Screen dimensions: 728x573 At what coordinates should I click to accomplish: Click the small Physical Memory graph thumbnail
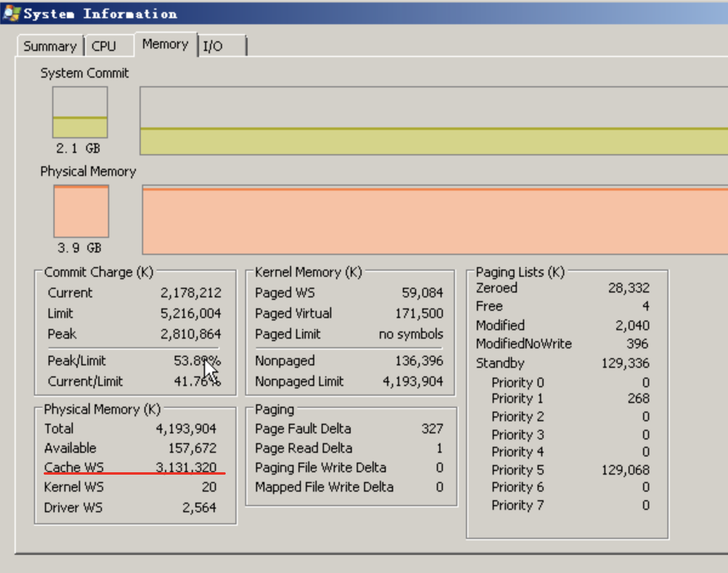click(81, 210)
